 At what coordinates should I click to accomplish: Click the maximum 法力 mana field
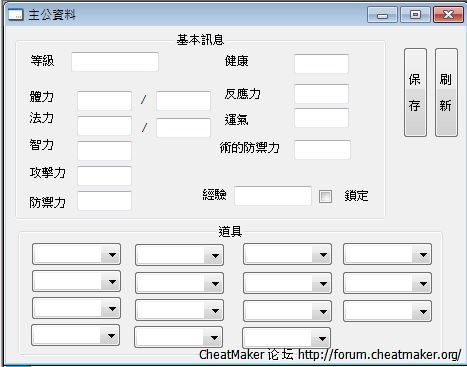tap(183, 128)
